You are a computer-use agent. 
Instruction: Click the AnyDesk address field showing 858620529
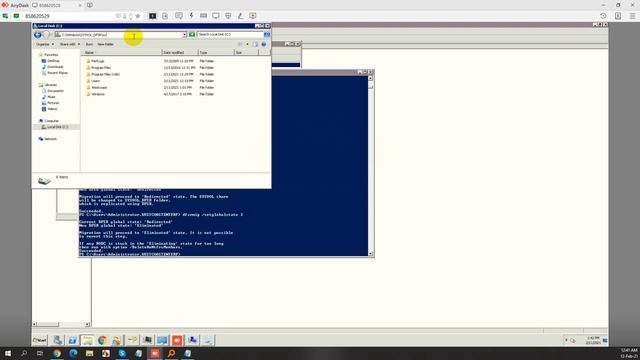[x=69, y=16]
